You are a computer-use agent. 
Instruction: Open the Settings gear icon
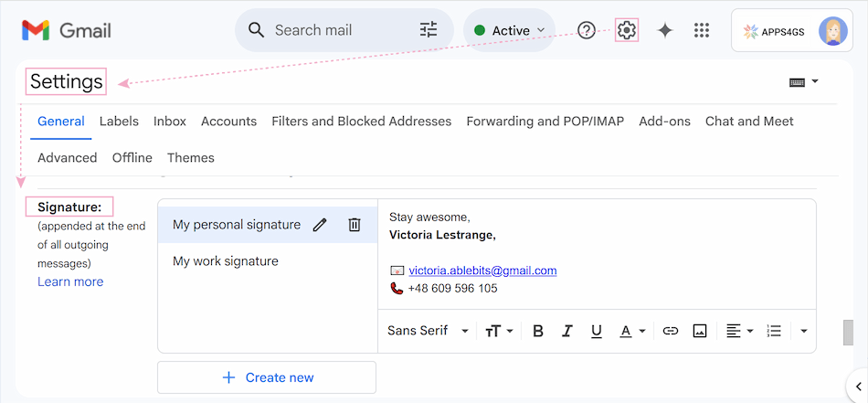click(627, 30)
